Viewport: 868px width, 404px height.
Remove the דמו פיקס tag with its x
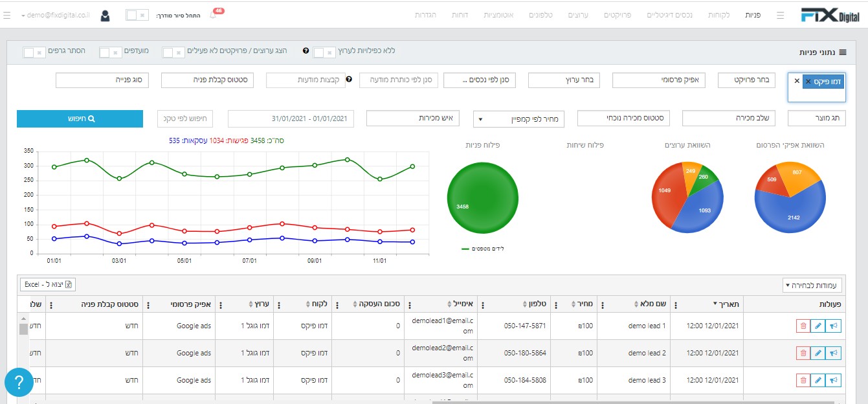(x=808, y=82)
